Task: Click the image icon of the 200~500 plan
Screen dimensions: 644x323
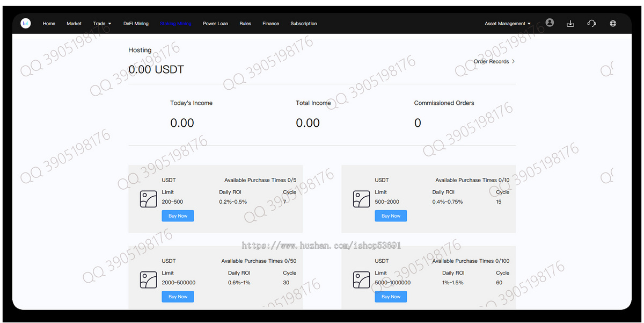Action: [x=149, y=199]
